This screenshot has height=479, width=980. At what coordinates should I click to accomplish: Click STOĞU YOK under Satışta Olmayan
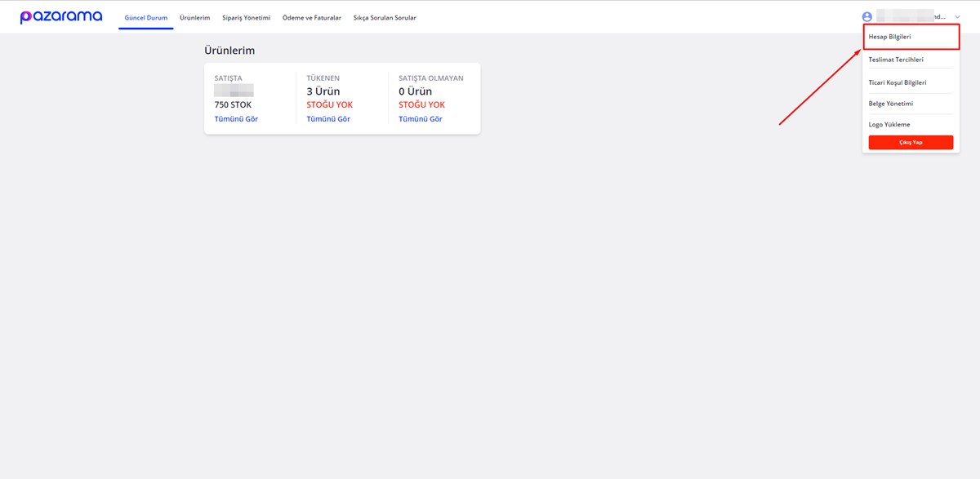(422, 105)
